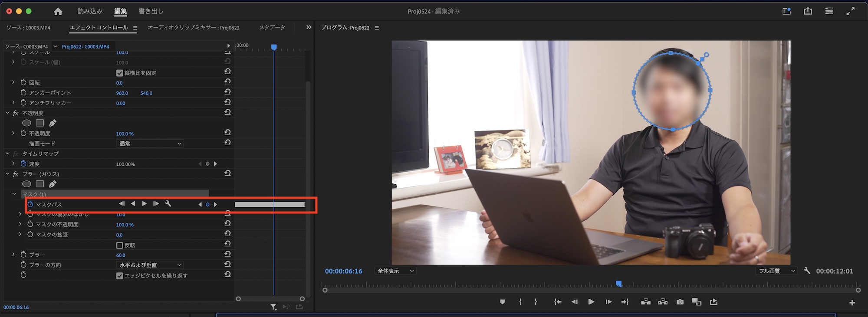
Task: Toggle the 縦横比を固定 checkbox
Action: point(120,73)
